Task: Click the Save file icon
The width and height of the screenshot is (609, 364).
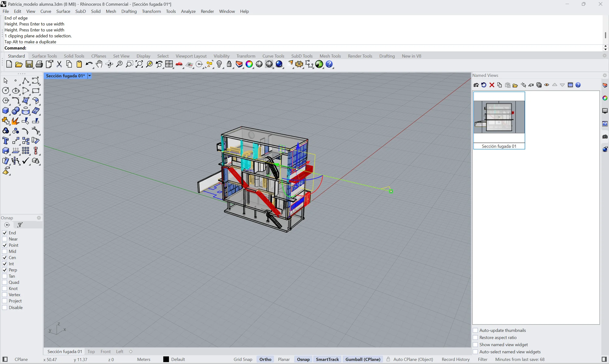Action: pos(29,64)
